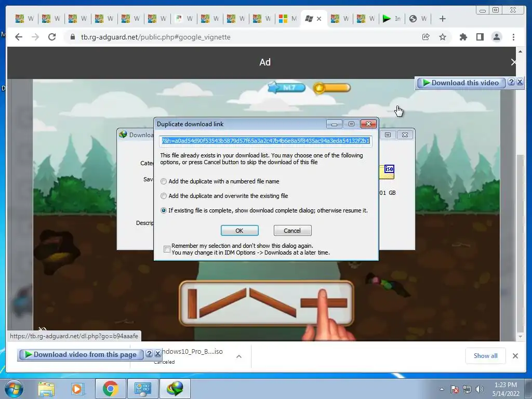Open Windows Explorer from taskbar
532x399 pixels.
pyautogui.click(x=46, y=389)
